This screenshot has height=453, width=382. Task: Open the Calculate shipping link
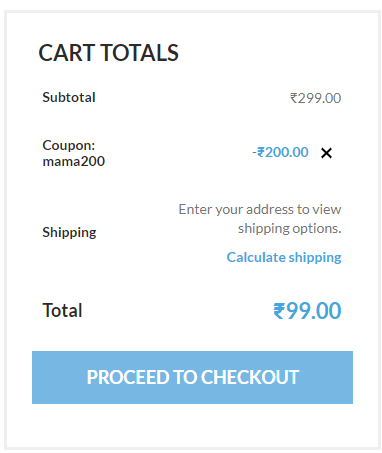[284, 257]
